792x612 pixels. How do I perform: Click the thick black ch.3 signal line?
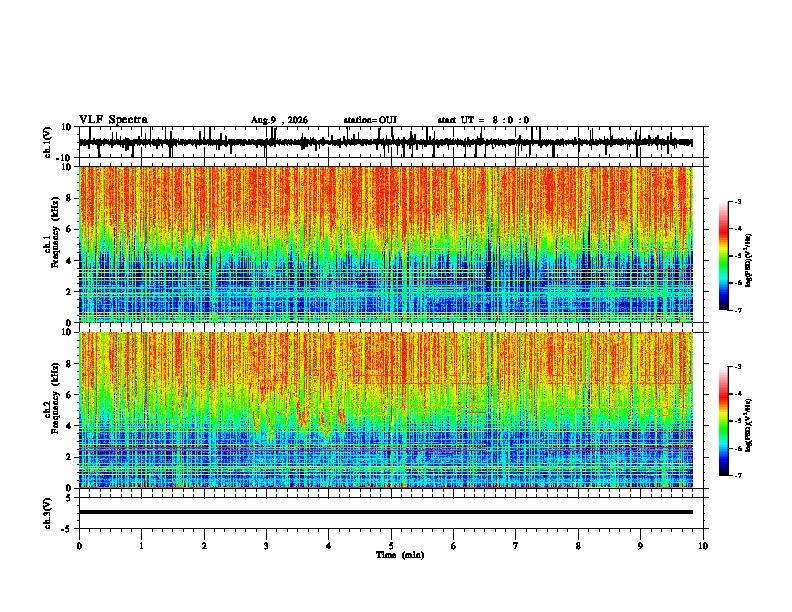pyautogui.click(x=385, y=512)
